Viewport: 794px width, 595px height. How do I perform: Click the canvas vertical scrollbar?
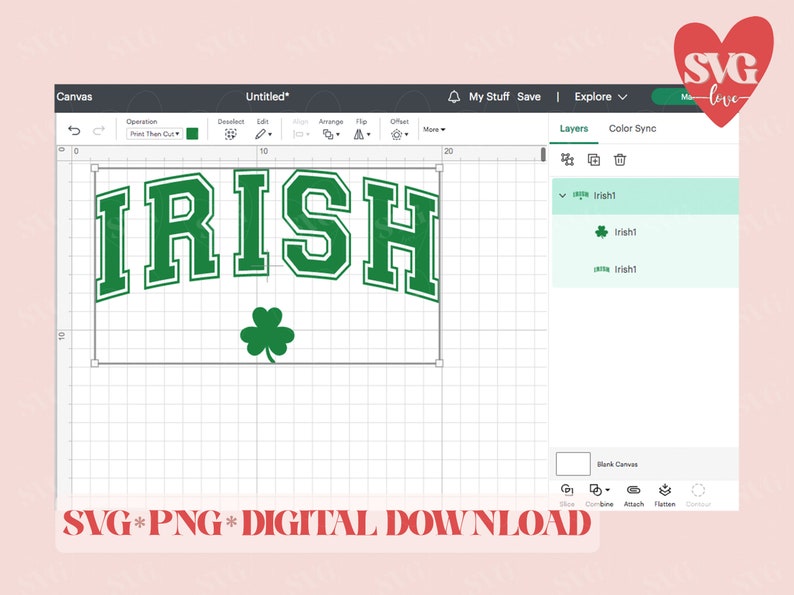[543, 154]
